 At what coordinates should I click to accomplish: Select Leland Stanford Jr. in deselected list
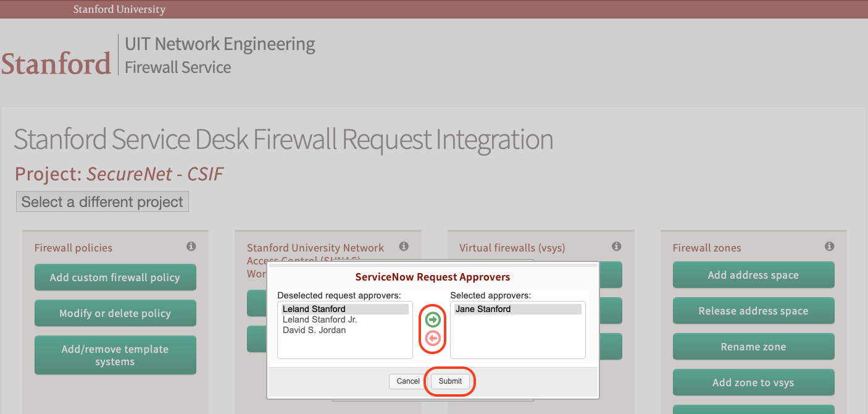(345, 319)
